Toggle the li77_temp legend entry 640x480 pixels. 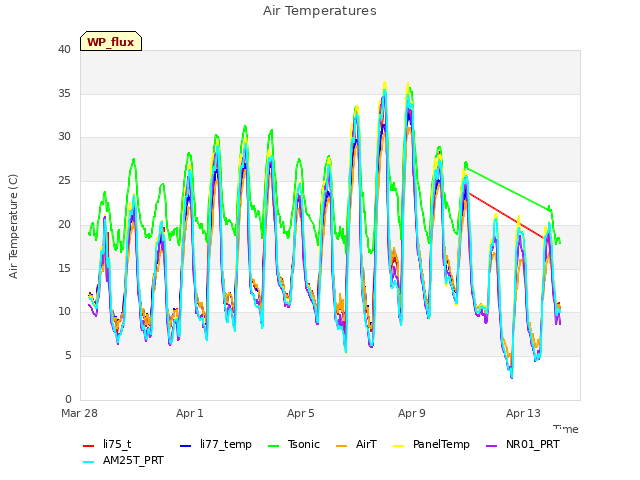(x=216, y=444)
